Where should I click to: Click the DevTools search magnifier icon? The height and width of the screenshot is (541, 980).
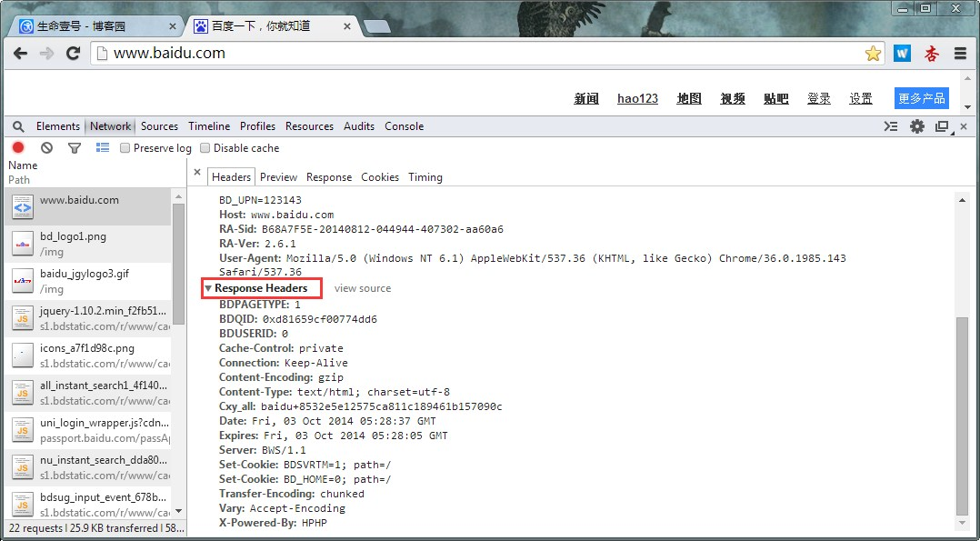point(19,127)
